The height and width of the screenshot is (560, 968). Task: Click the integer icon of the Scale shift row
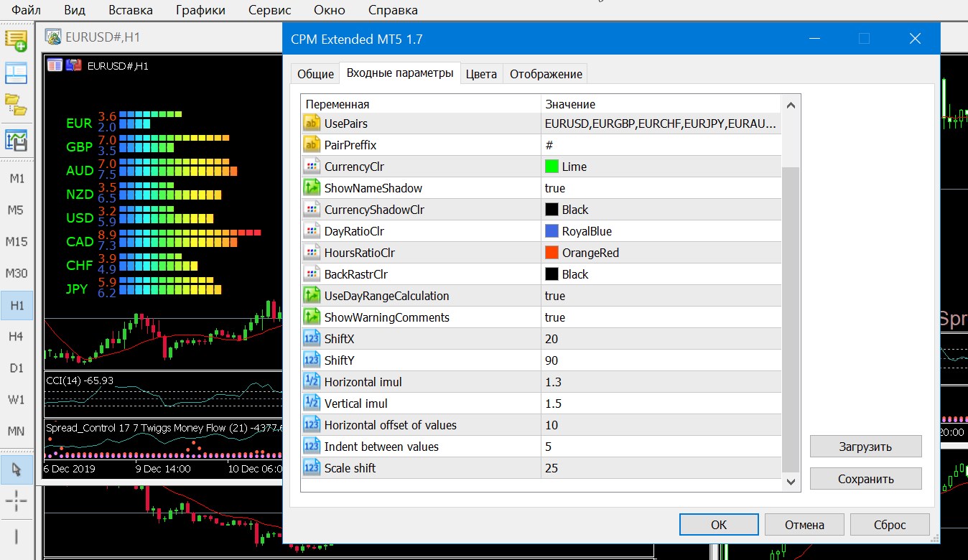312,468
